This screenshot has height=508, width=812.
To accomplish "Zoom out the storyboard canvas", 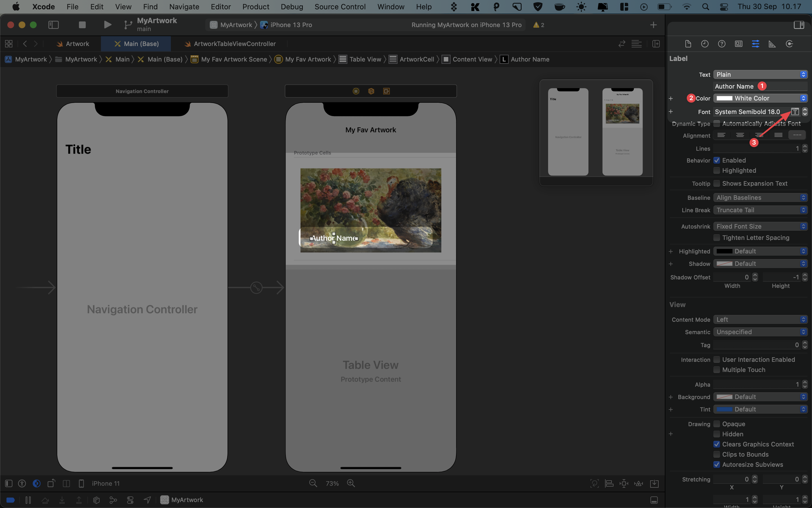I will (313, 483).
